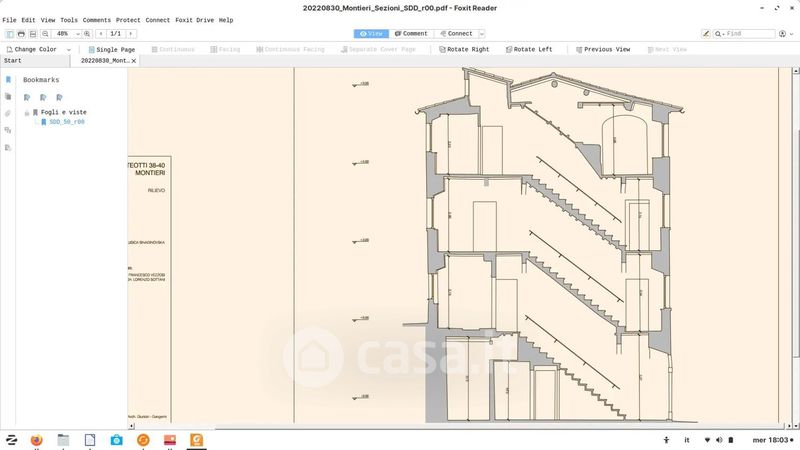
Task: Open the Attachments paperclip panel icon
Action: [8, 113]
